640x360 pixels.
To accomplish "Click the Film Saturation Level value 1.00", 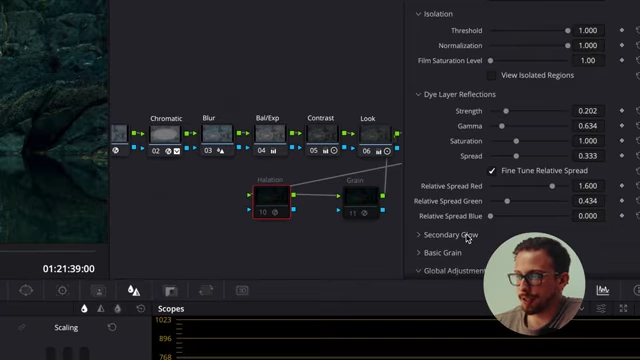I will coord(588,60).
